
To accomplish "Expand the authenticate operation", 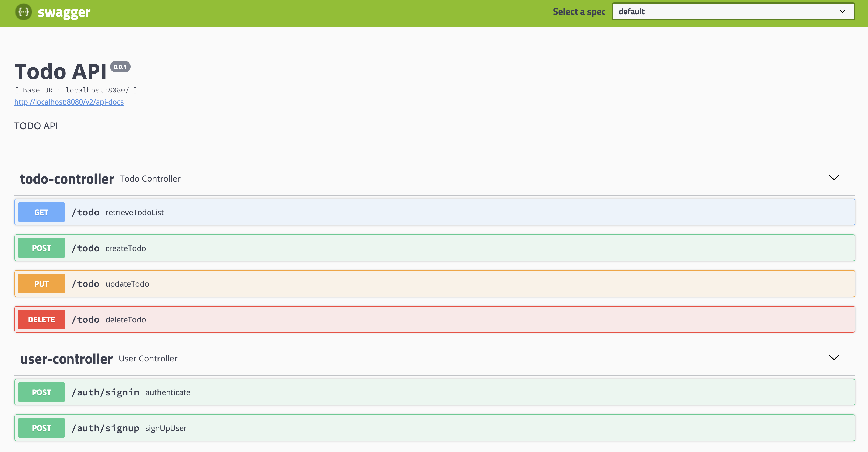I will coord(404,392).
